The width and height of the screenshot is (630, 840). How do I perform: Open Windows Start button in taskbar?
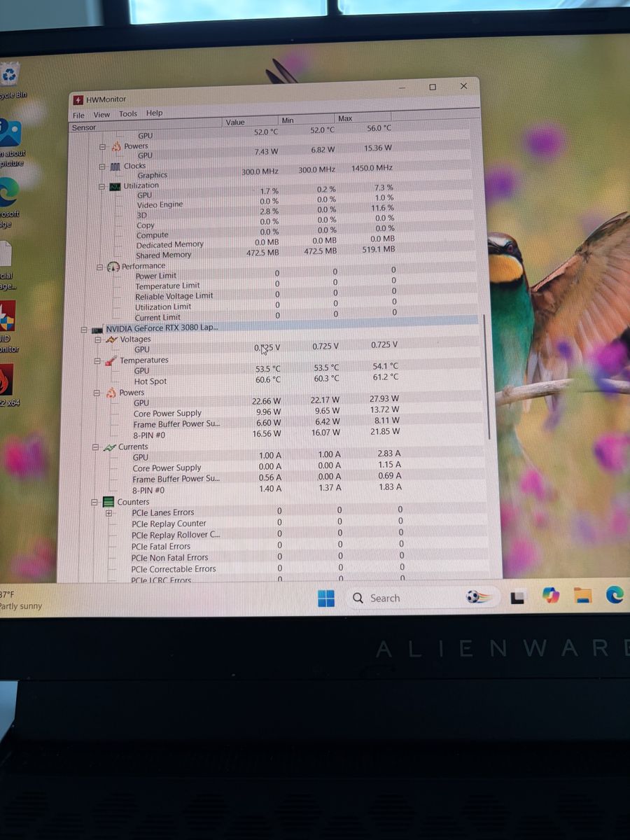pyautogui.click(x=325, y=598)
